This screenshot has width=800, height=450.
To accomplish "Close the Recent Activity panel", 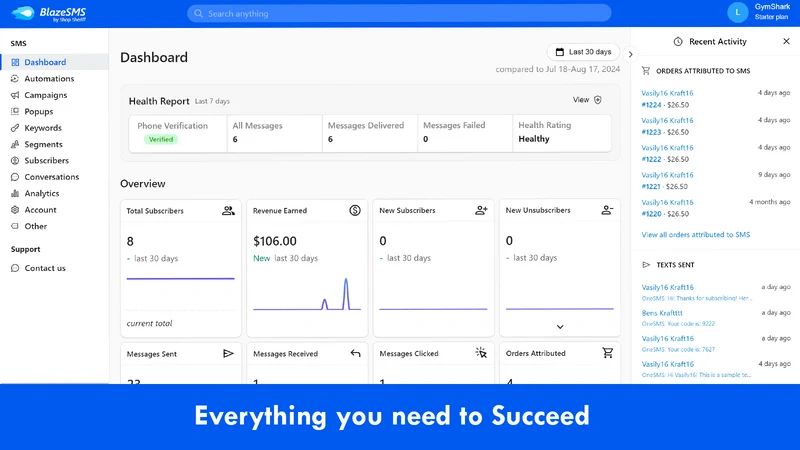I will (786, 41).
